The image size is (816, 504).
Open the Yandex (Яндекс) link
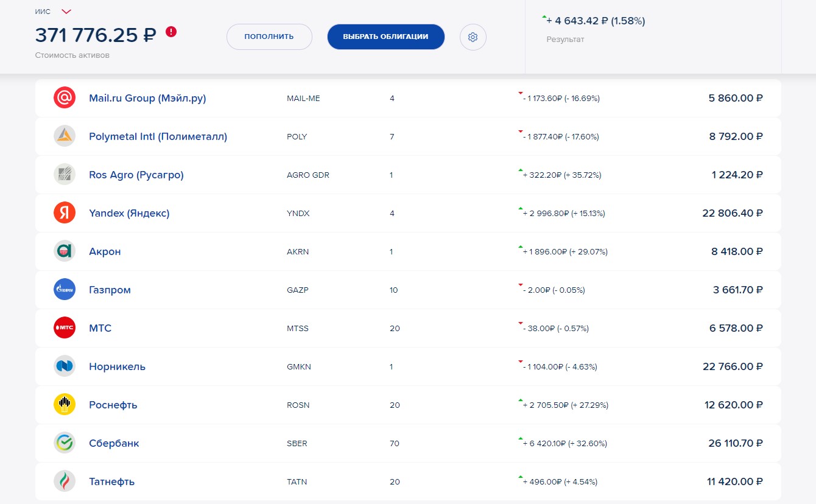coord(129,213)
